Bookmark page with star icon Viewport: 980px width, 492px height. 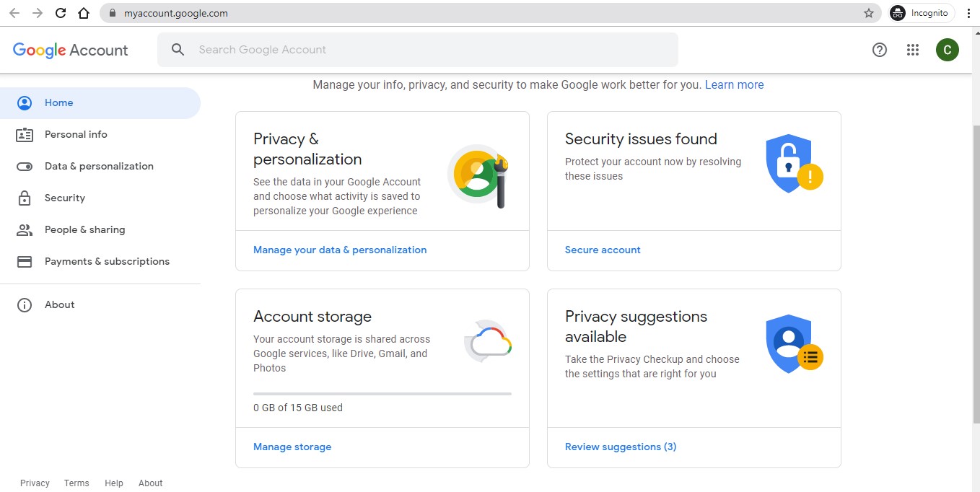tap(869, 13)
